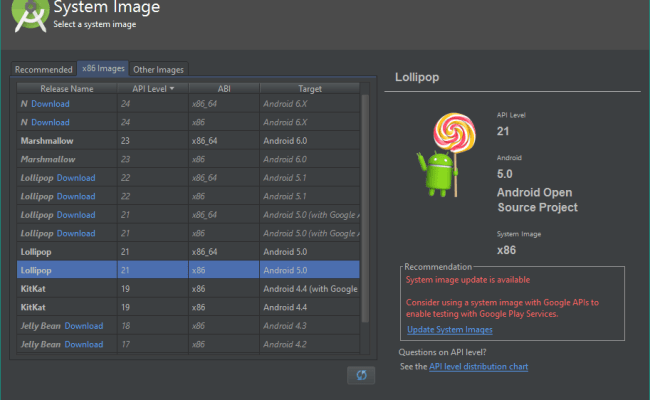Download Jelly Bean API 18 image

point(84,326)
